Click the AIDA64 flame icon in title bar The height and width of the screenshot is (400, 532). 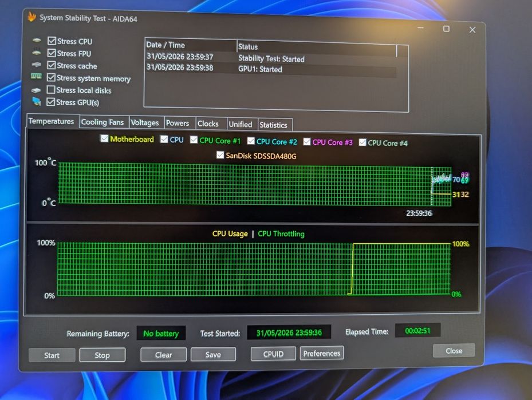coord(31,17)
